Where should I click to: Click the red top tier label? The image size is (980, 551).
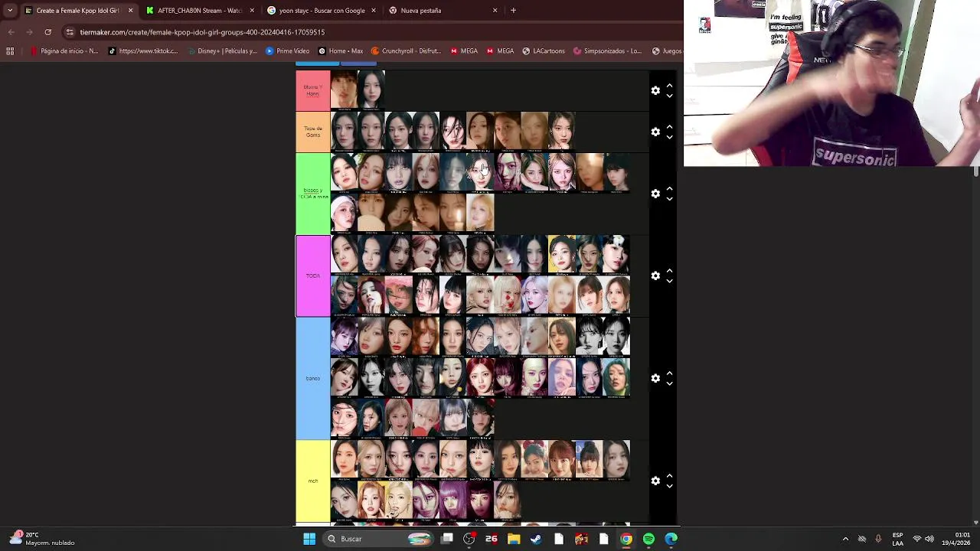(x=313, y=90)
